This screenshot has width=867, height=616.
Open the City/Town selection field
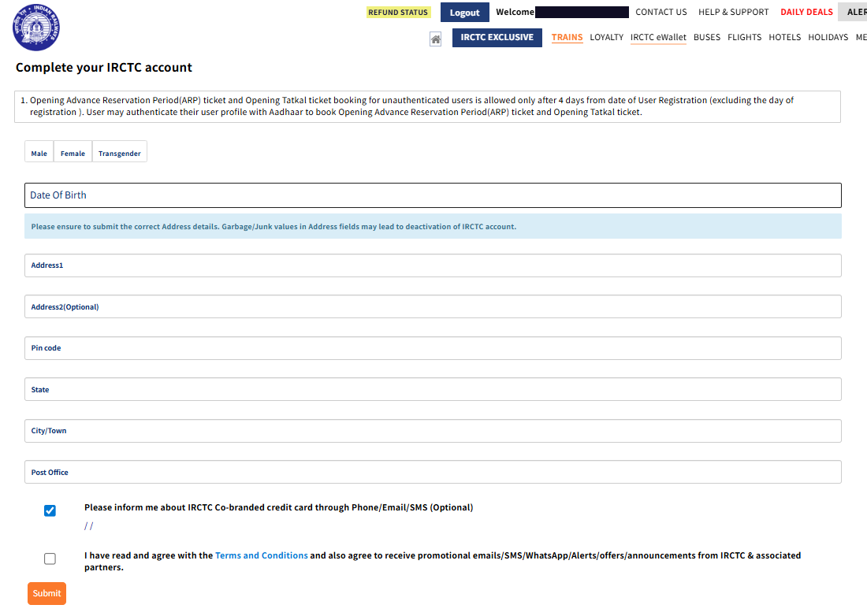pos(433,431)
